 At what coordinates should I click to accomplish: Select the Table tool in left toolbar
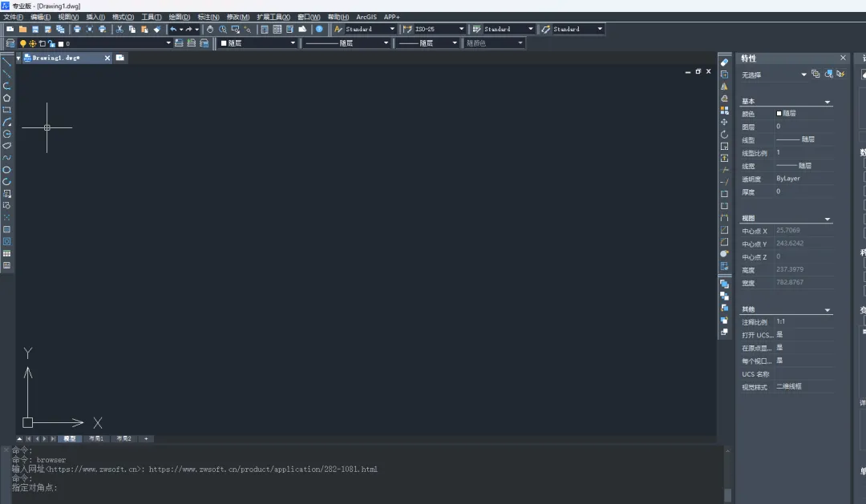pos(6,253)
